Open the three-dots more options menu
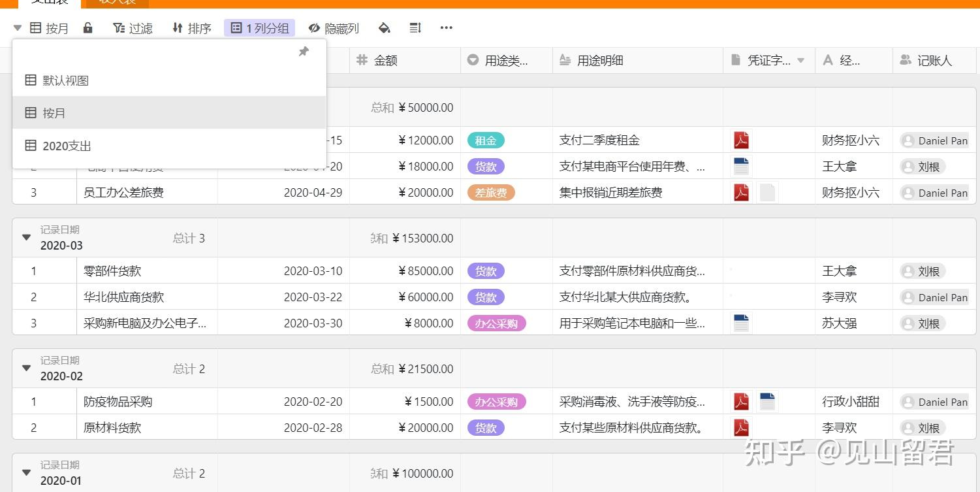 (447, 27)
